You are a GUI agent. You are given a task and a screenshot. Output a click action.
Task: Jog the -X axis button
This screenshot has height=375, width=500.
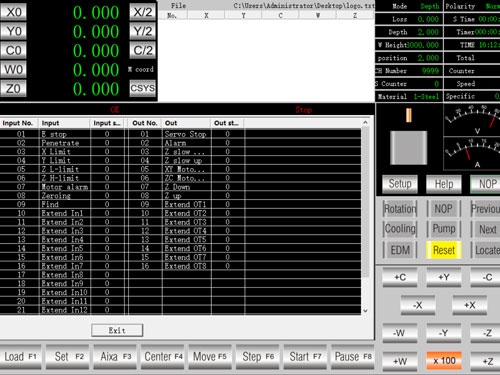(x=418, y=305)
